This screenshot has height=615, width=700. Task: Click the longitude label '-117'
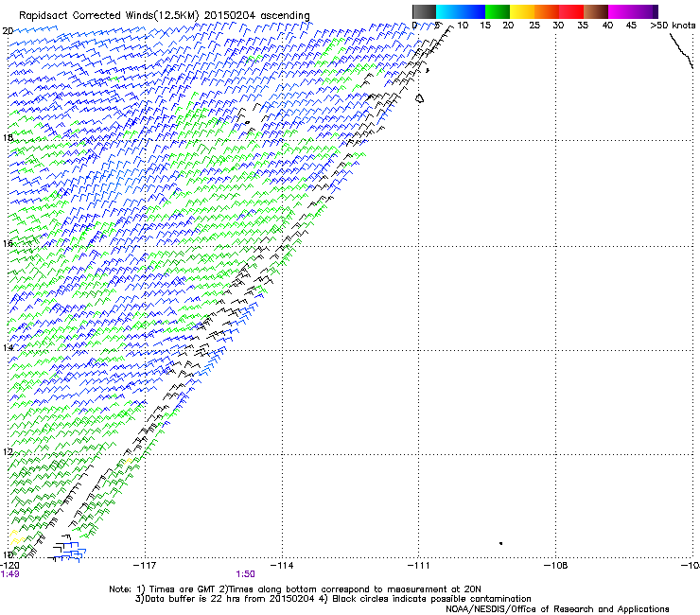(x=145, y=566)
